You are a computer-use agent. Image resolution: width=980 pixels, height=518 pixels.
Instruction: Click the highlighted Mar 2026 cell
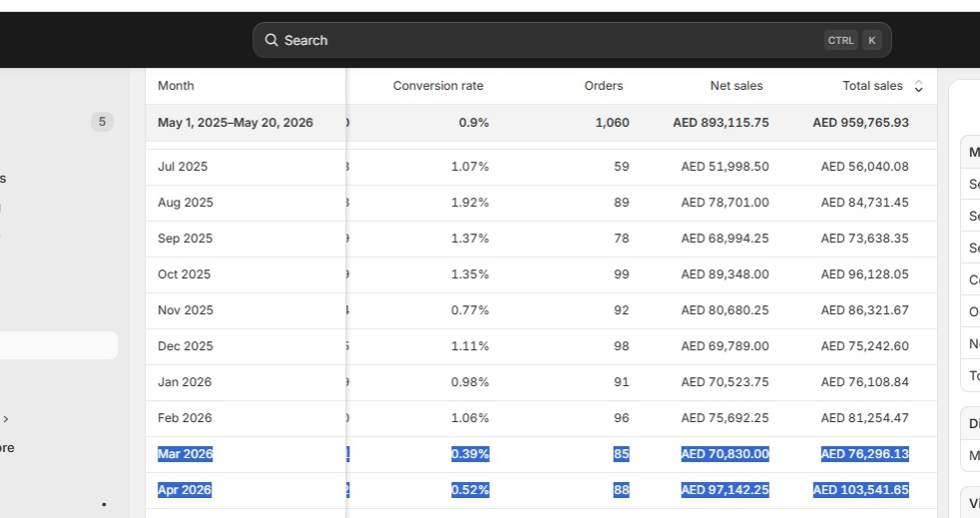click(185, 454)
